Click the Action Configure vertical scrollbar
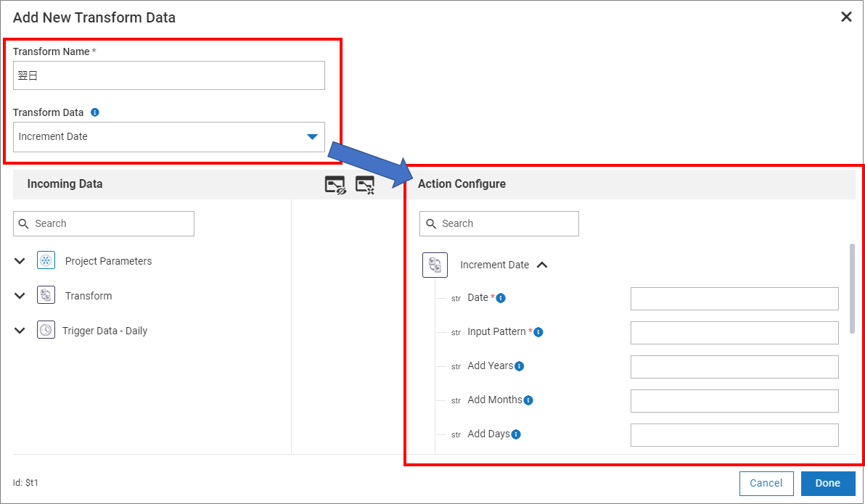Image resolution: width=865 pixels, height=504 pixels. click(852, 289)
